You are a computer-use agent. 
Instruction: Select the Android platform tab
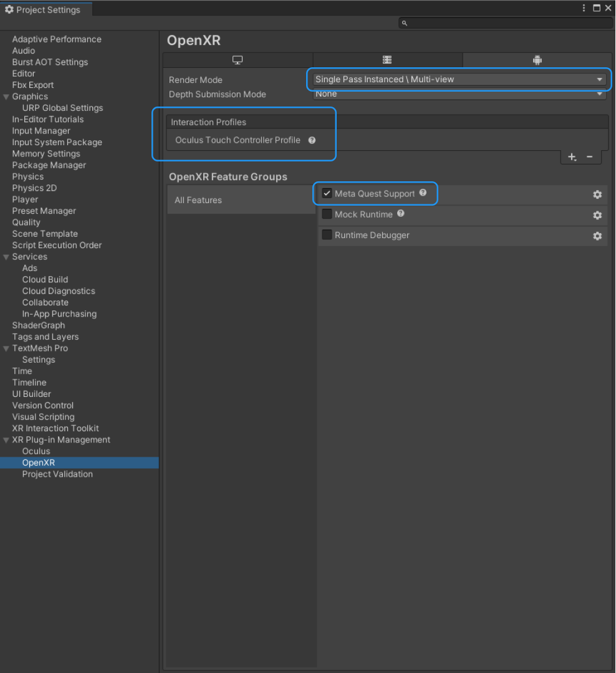537,60
